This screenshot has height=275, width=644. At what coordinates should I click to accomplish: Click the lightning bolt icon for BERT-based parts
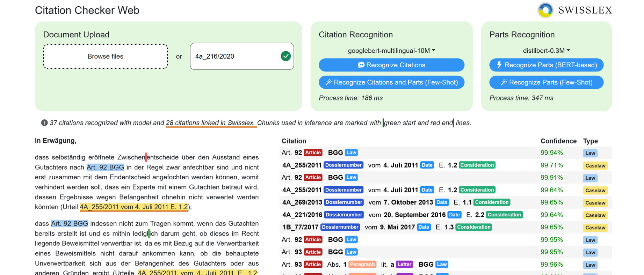(499, 65)
